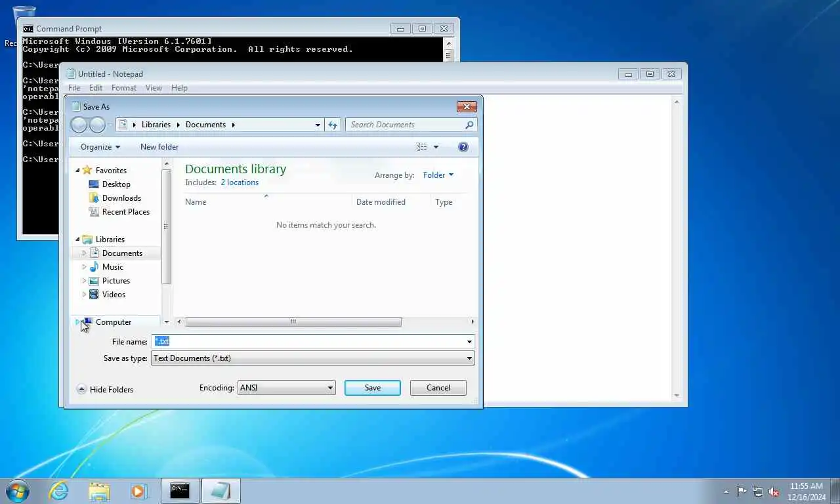Open the Help button in Save As dialog
This screenshot has height=504, width=840.
coord(463,147)
